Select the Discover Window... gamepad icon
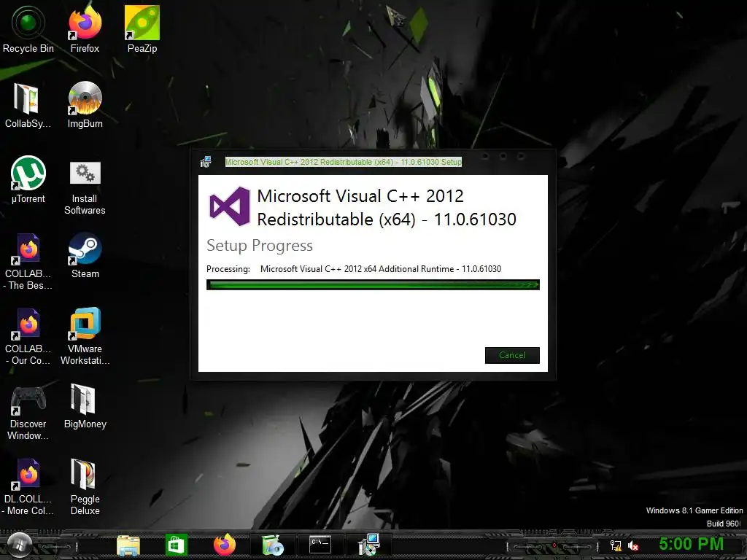The image size is (747, 560). [x=28, y=413]
